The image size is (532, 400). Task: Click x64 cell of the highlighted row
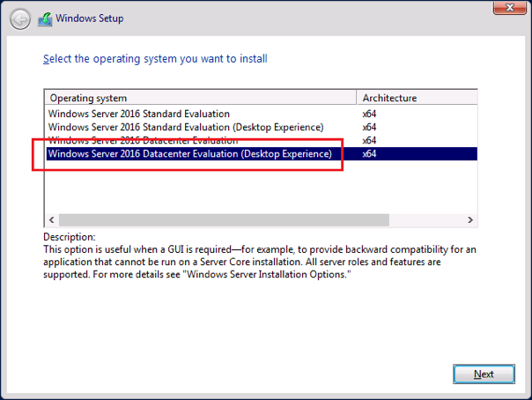[370, 154]
